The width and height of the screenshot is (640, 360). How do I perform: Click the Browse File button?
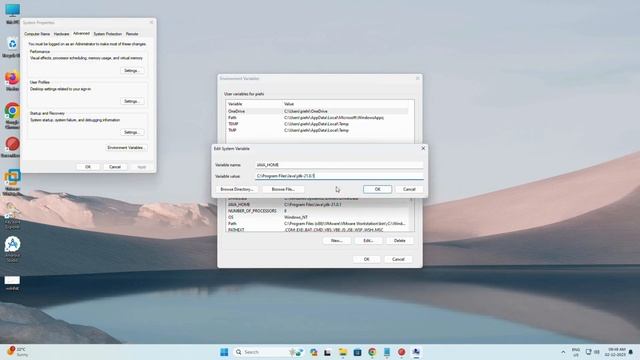283,189
